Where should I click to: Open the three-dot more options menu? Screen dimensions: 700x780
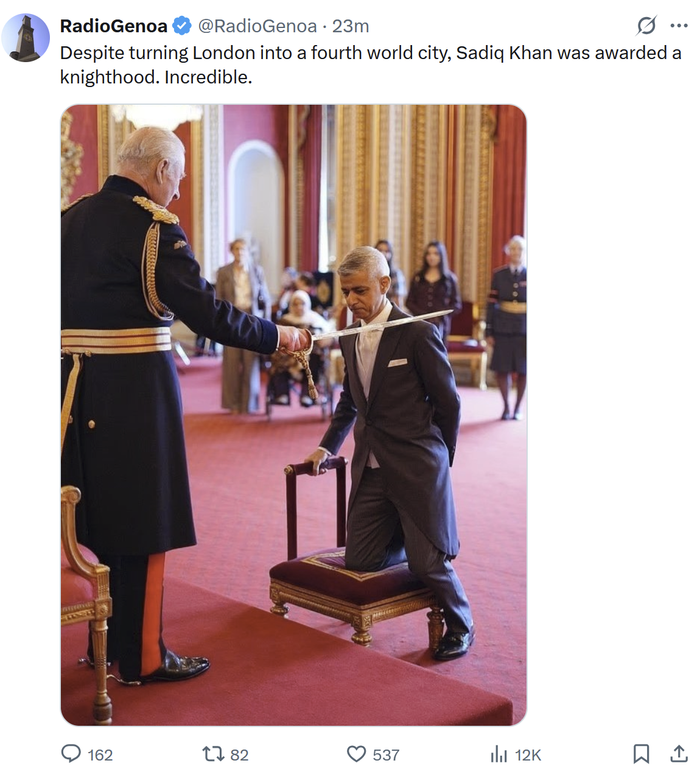coord(679,26)
